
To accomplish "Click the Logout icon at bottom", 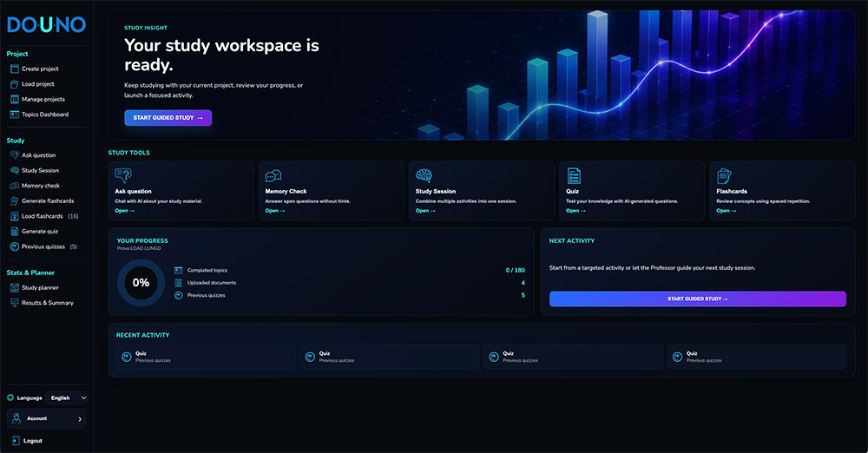I will tap(16, 441).
